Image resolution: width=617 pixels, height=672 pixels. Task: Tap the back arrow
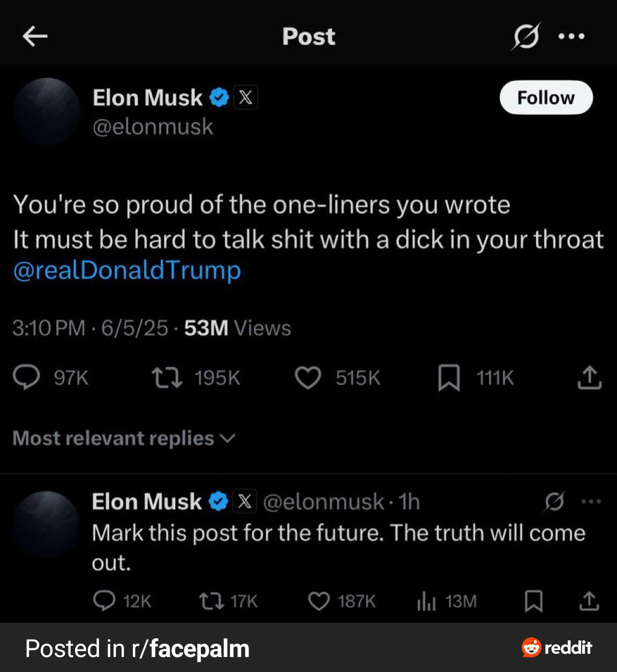[35, 36]
